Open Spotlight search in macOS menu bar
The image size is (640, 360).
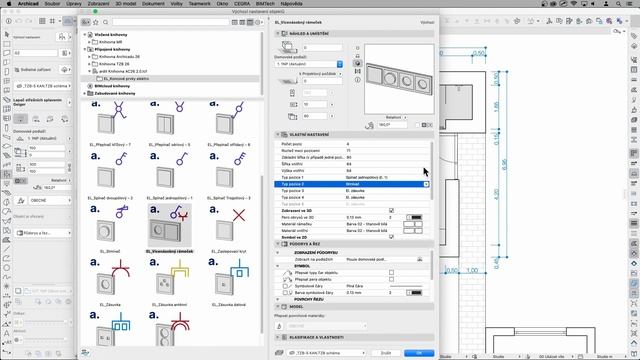(618, 4)
